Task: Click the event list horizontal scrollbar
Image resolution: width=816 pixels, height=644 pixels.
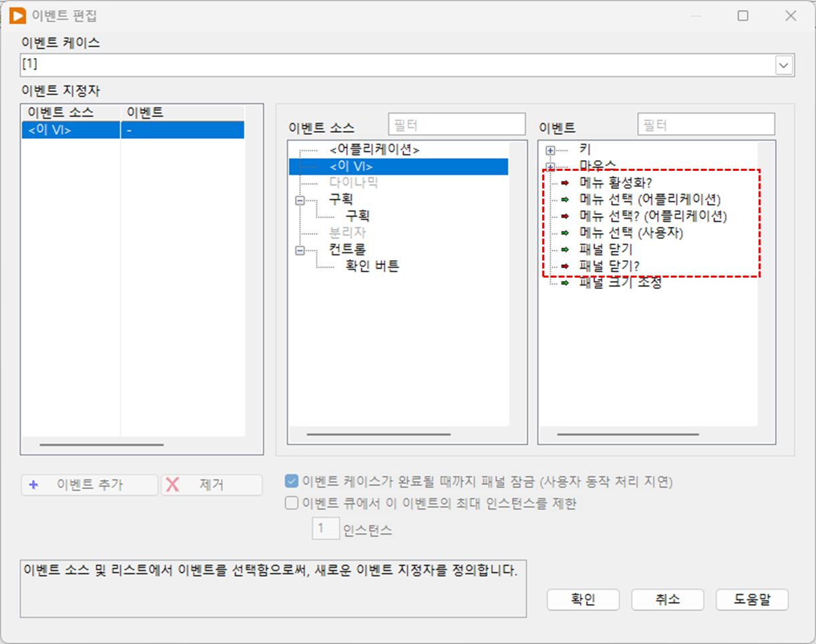Action: [x=628, y=434]
